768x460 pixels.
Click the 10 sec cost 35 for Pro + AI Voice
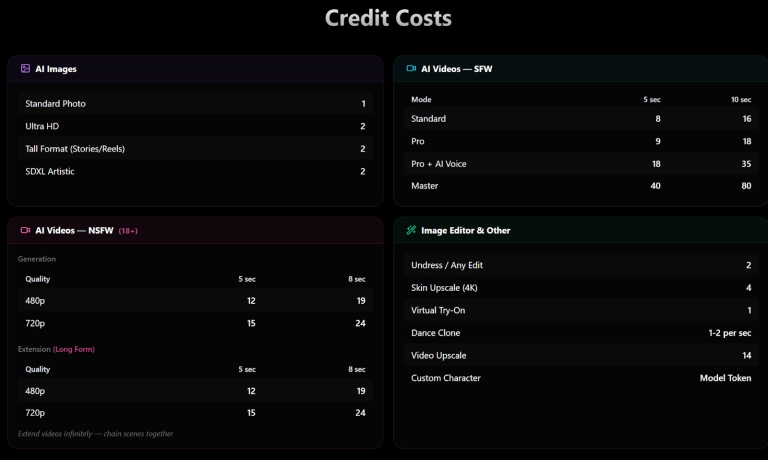[746, 164]
